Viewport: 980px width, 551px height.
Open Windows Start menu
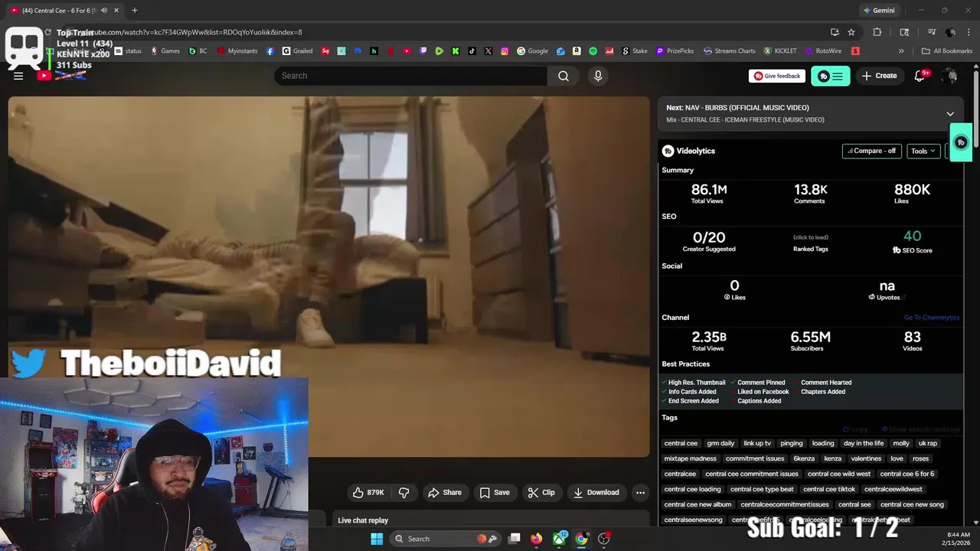pos(377,539)
